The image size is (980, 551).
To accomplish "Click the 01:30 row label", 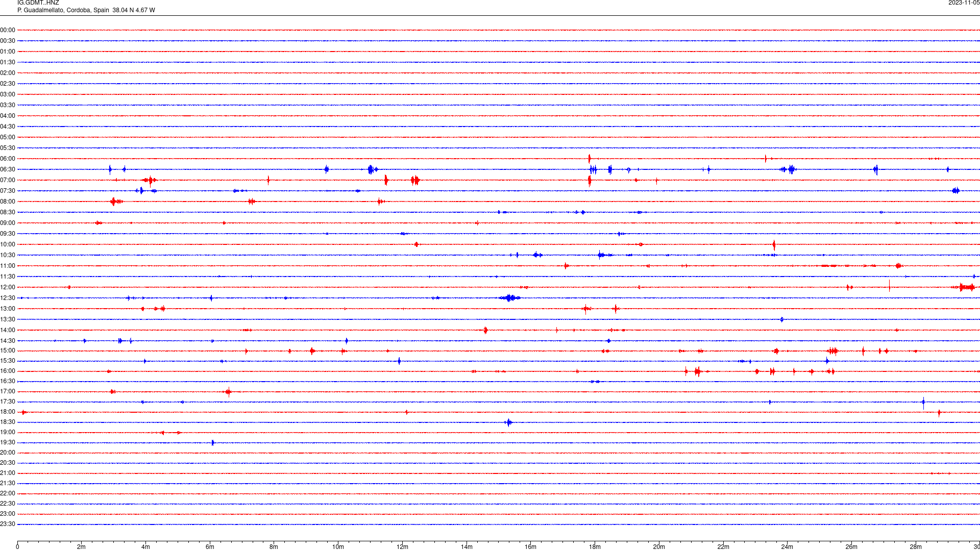I will point(8,62).
